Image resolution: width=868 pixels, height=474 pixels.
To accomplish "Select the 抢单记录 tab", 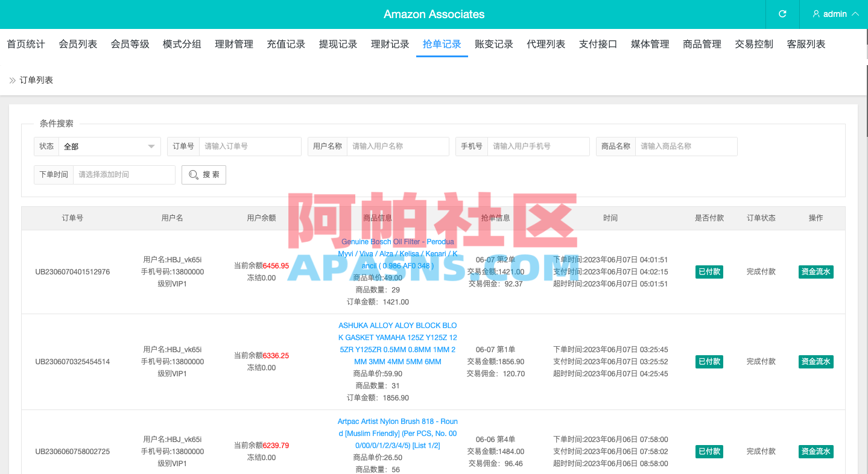I will tap(442, 44).
